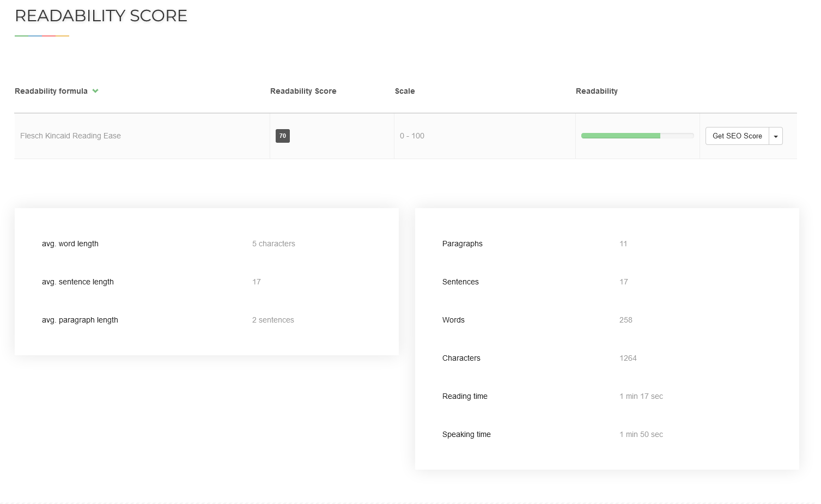The image size is (821, 504).
Task: Click the READABILITY SCORE page heading
Action: coord(101,16)
